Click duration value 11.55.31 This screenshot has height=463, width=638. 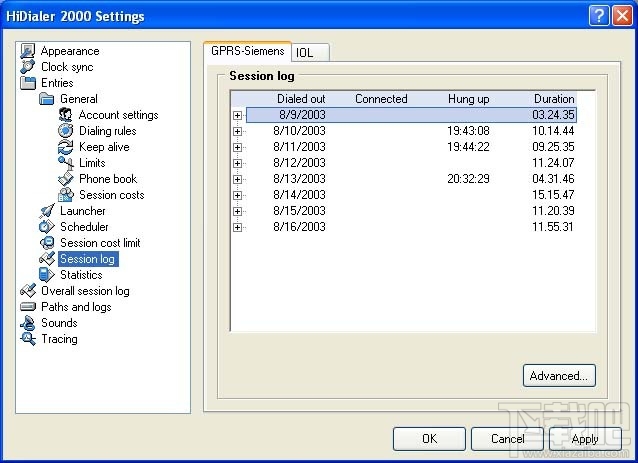click(553, 227)
